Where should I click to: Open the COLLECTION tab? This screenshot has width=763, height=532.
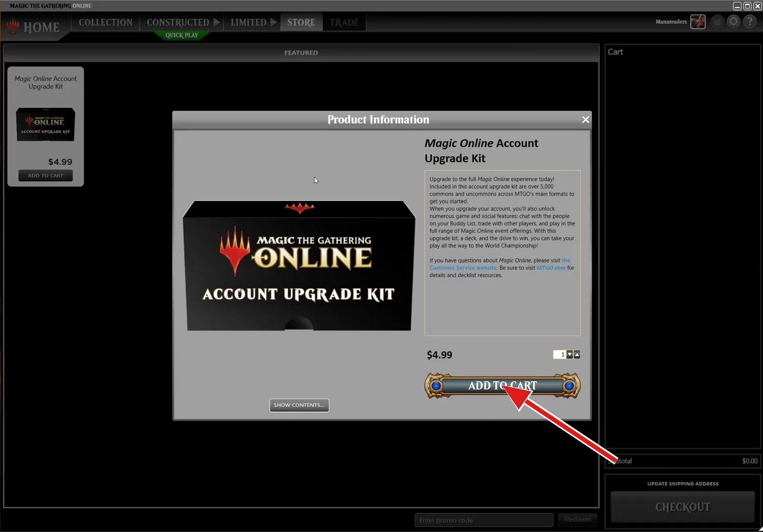pyautogui.click(x=105, y=22)
